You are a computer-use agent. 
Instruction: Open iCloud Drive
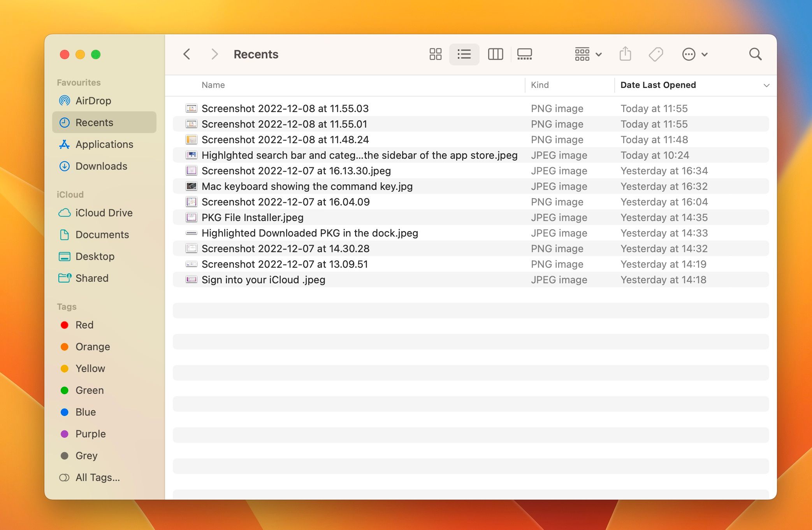coord(104,213)
